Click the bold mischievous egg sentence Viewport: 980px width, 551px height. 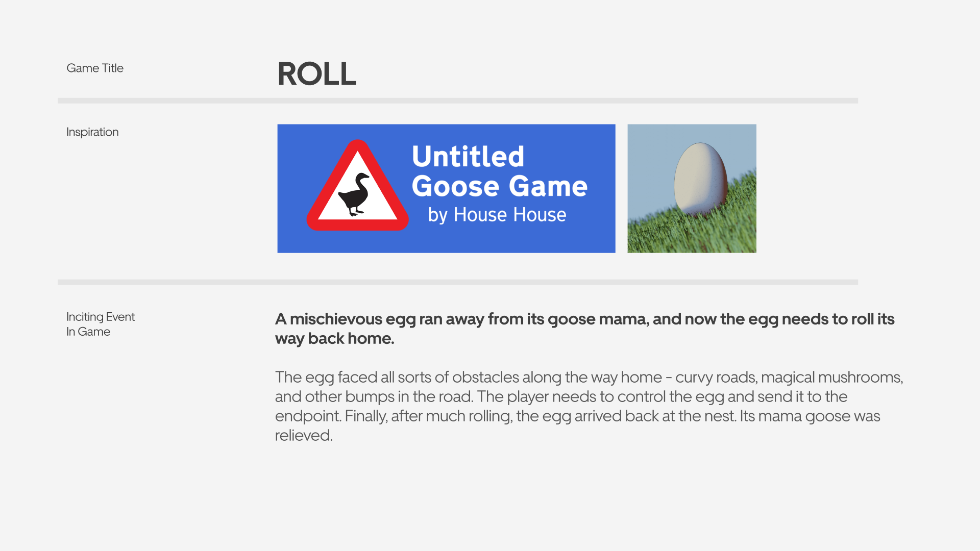coord(584,319)
